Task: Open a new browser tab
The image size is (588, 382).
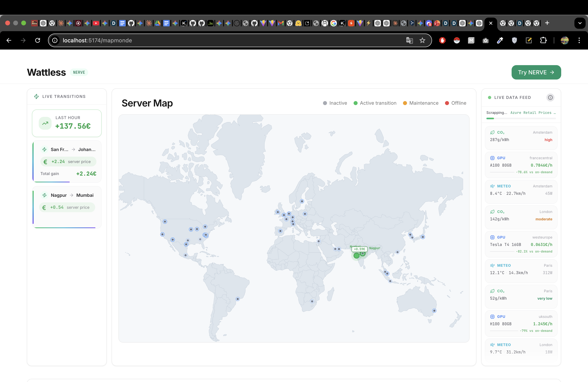Action: (x=547, y=23)
